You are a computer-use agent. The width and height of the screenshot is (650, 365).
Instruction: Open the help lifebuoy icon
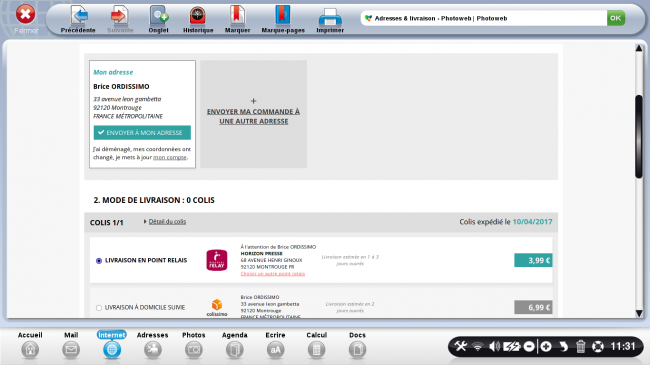click(598, 346)
